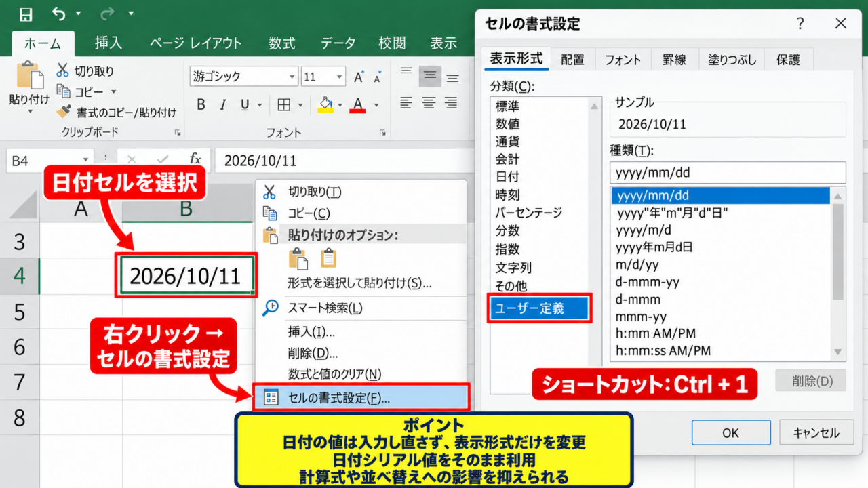Viewport: 868px width, 488px height.
Task: Click cell B4 containing 2026/10/11
Action: coord(186,276)
